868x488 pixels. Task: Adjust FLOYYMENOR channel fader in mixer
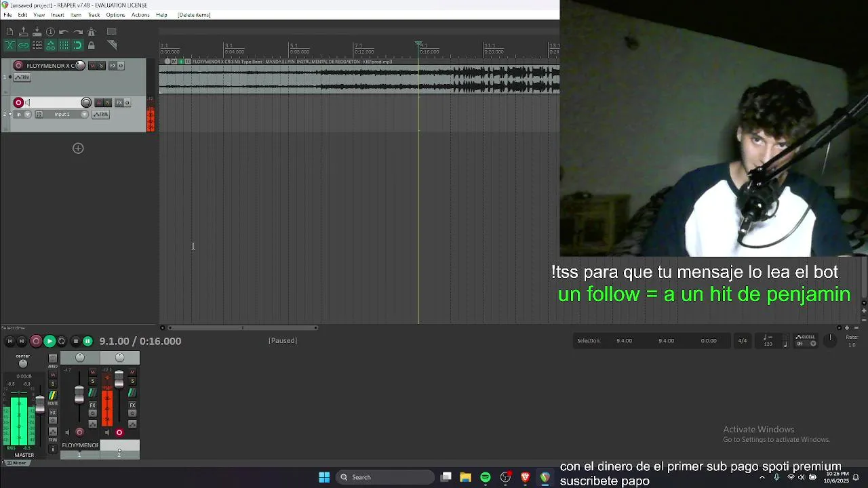pyautogui.click(x=79, y=394)
